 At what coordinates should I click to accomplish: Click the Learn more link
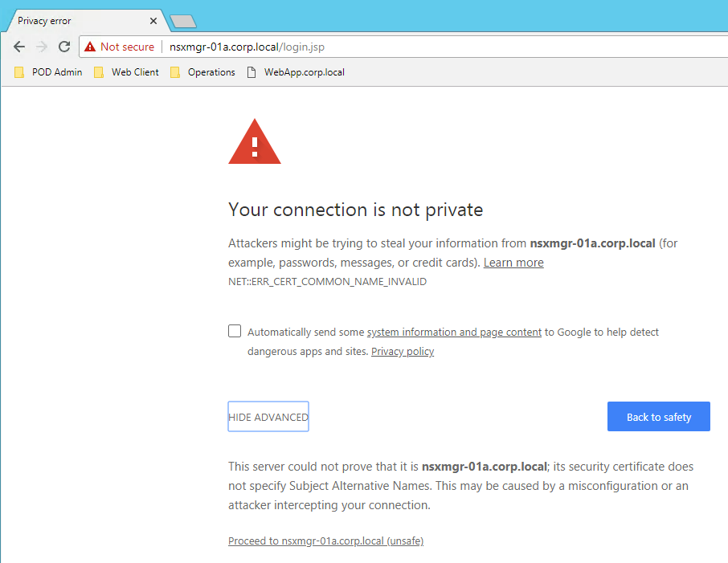click(513, 263)
